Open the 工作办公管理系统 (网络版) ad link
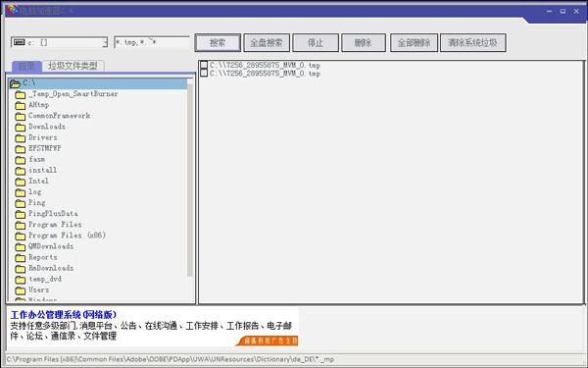Image resolution: width=588 pixels, height=368 pixels. click(x=64, y=315)
